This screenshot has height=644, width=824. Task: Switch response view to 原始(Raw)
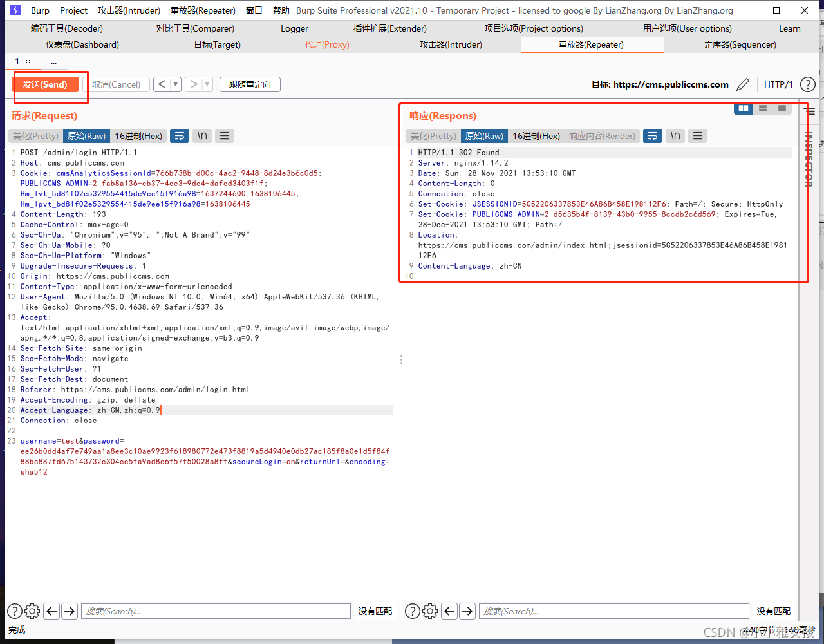pyautogui.click(x=484, y=136)
